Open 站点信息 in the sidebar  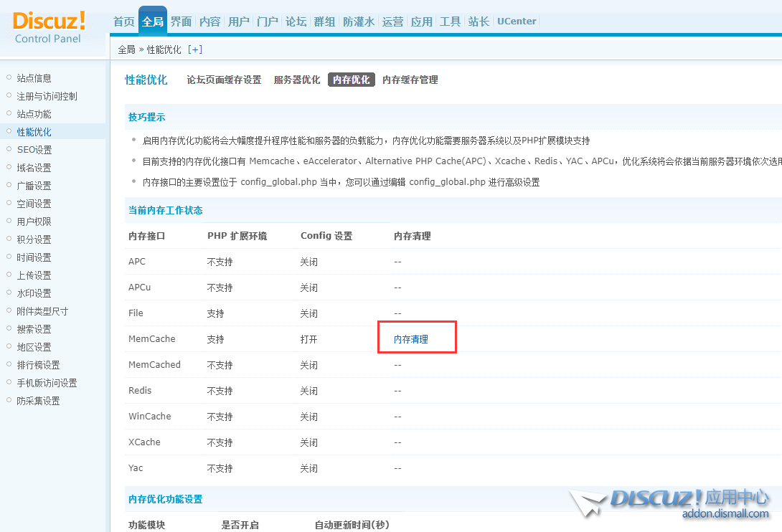click(34, 78)
